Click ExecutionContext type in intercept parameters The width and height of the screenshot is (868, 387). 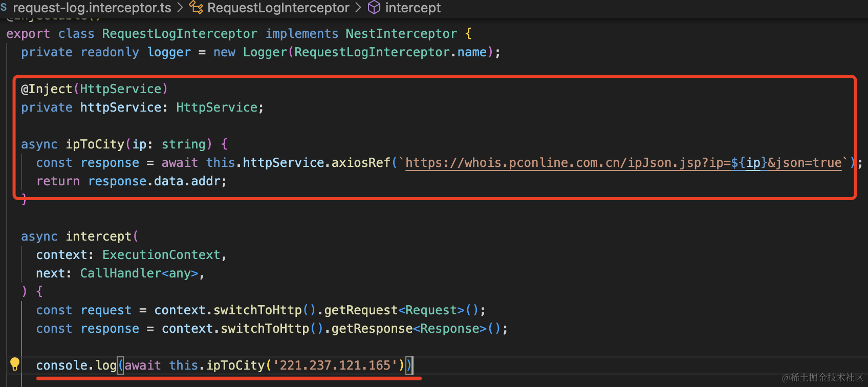161,255
